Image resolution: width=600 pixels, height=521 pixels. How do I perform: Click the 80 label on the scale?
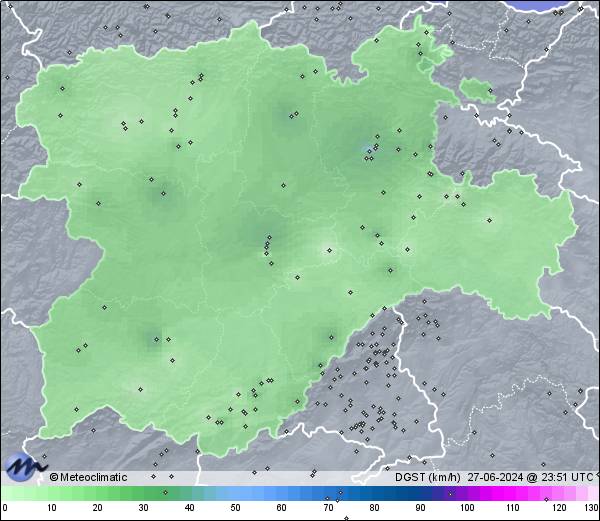pyautogui.click(x=374, y=508)
